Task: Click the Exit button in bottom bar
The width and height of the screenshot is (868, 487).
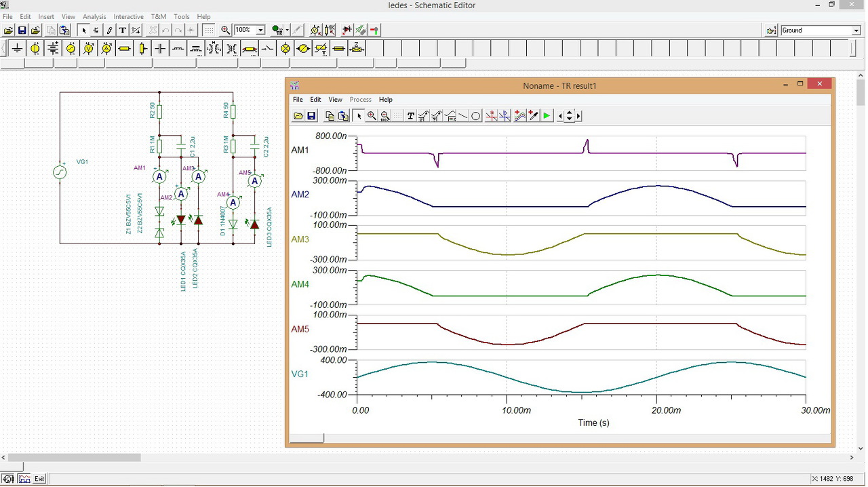Action: [39, 479]
